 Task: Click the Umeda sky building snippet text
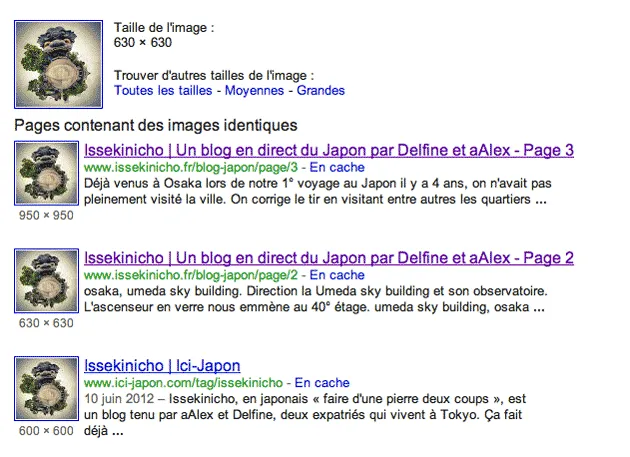[315, 299]
